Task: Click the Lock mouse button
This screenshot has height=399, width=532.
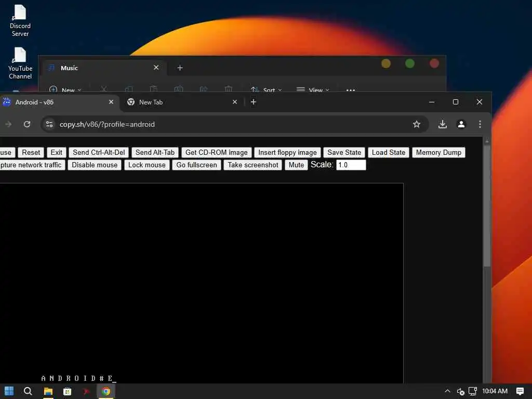Action: pyautogui.click(x=147, y=165)
